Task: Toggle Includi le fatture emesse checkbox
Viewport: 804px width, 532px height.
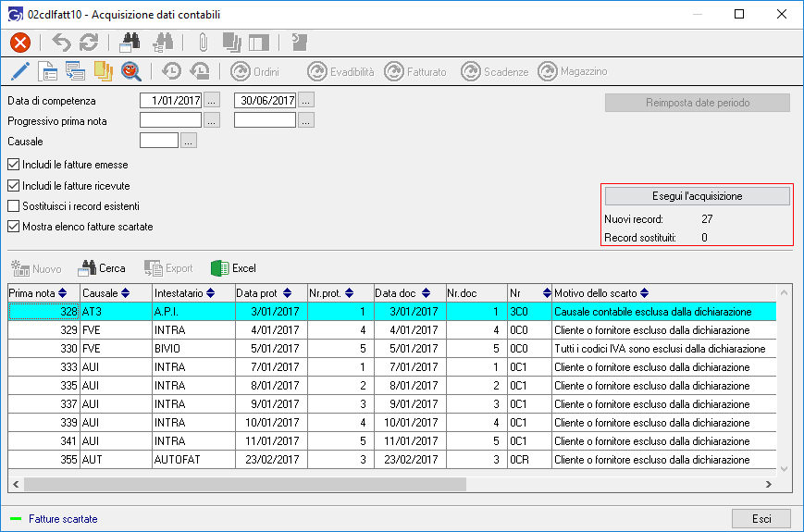Action: 13,165
